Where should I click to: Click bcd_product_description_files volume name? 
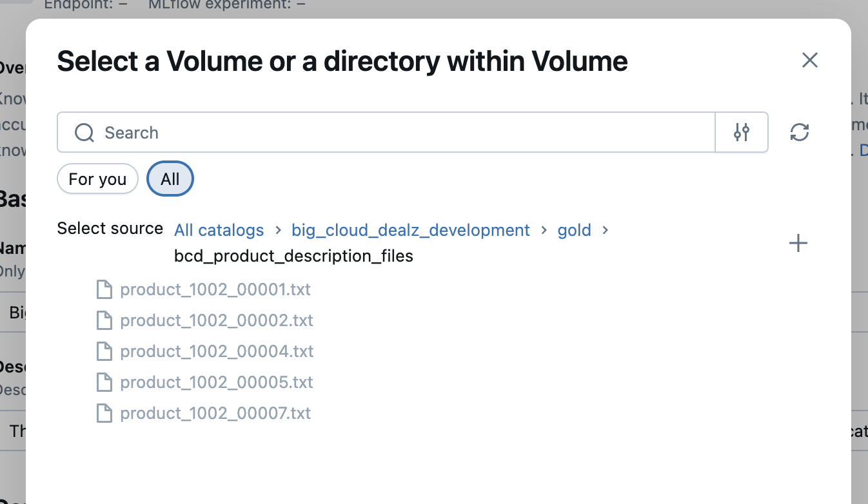[x=293, y=257]
